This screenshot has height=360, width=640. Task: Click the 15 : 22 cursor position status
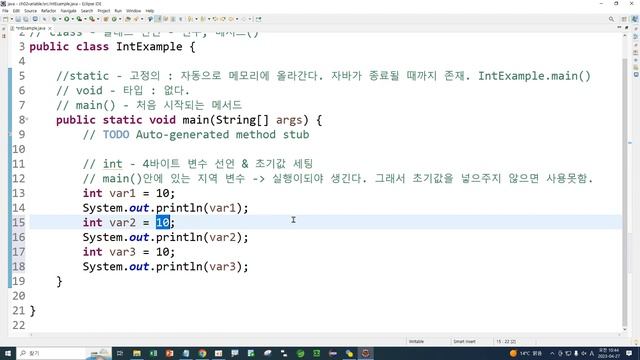506,341
